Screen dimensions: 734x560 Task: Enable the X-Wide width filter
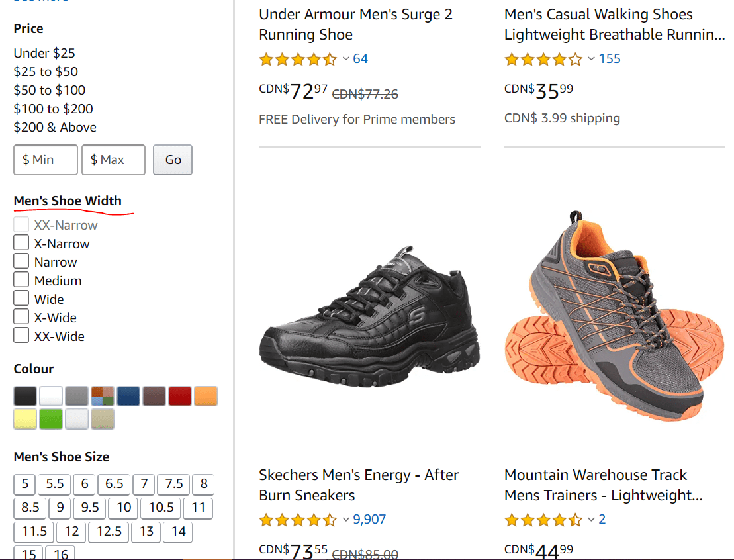(22, 318)
